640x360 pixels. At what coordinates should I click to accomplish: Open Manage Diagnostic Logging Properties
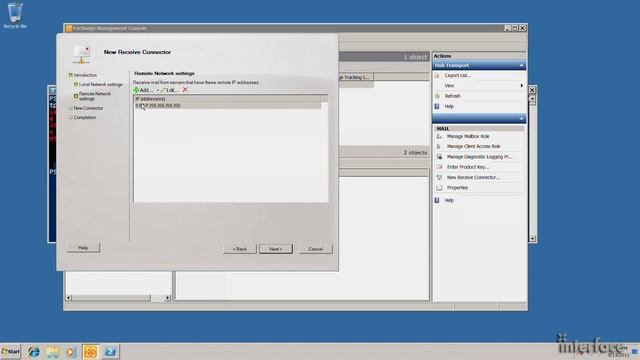[x=479, y=157]
